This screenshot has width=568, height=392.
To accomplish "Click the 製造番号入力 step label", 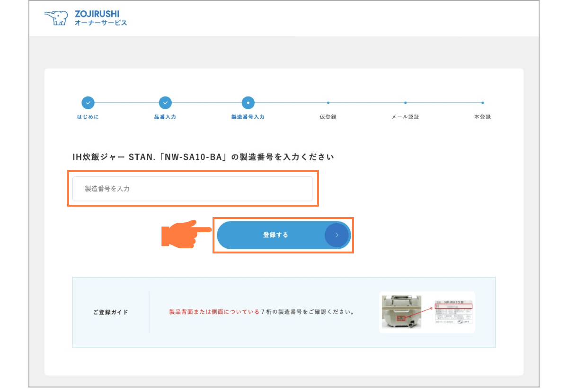I will click(x=248, y=117).
